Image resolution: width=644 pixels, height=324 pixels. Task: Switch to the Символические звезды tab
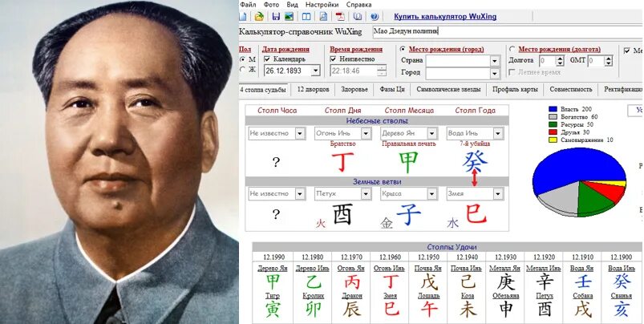click(448, 89)
